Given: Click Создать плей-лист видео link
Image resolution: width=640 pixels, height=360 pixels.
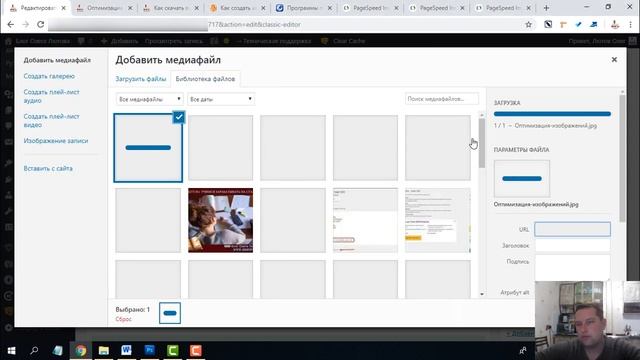Looking at the screenshot, I should (x=51, y=120).
